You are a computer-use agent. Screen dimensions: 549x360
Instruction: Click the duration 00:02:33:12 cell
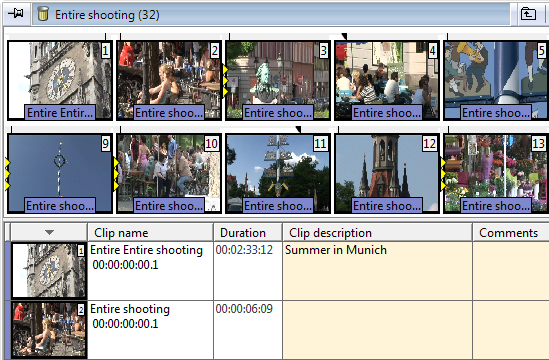[x=248, y=271]
